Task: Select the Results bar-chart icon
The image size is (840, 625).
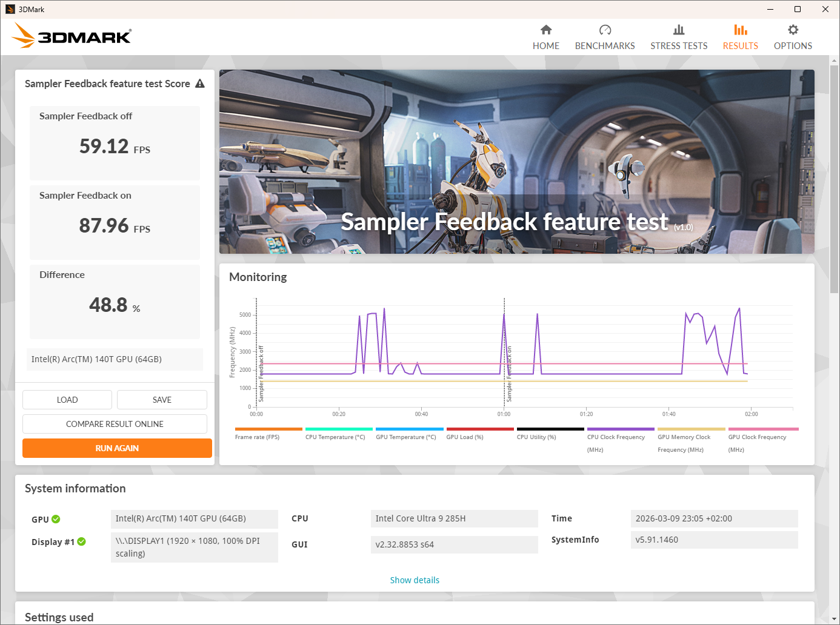Action: pyautogui.click(x=740, y=30)
